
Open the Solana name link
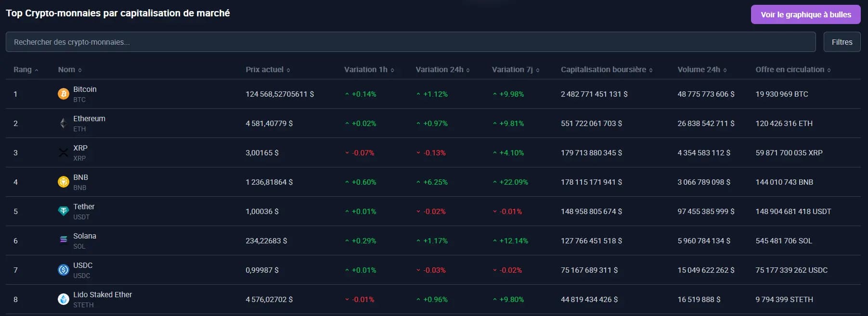click(x=85, y=236)
